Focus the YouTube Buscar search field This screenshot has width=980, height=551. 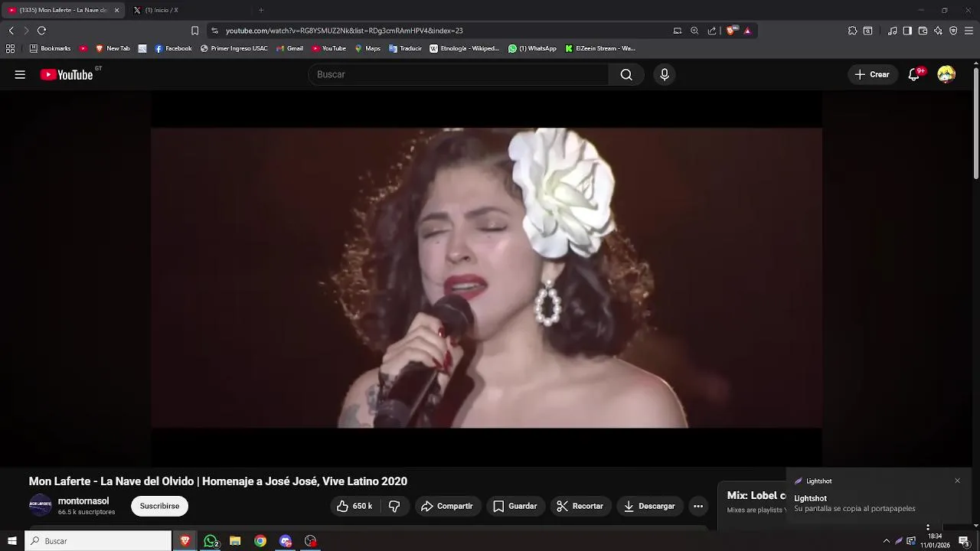coord(459,74)
